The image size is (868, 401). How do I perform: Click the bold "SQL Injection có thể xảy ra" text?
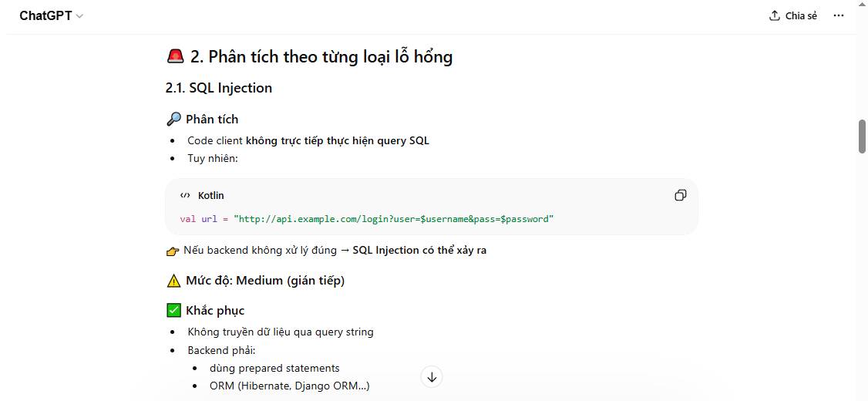pos(419,251)
